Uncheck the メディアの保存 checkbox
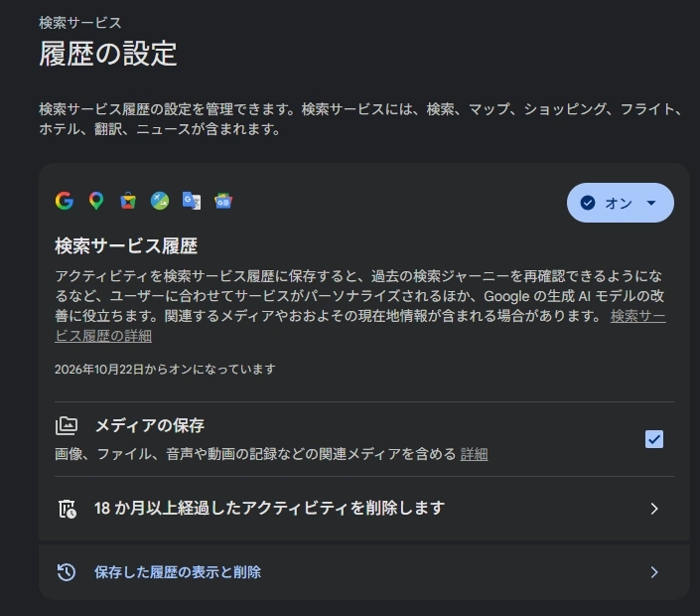 click(x=654, y=439)
